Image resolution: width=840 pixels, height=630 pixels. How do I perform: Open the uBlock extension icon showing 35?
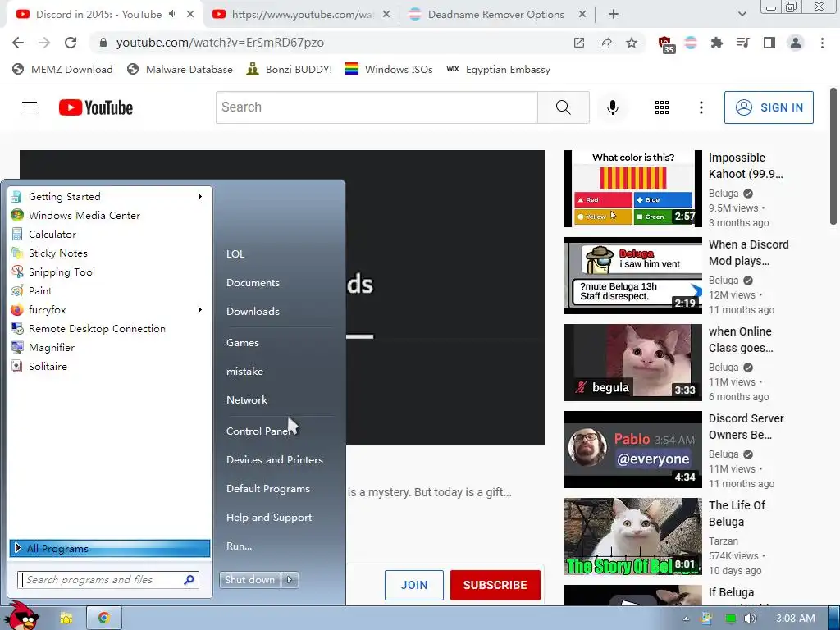click(666, 44)
